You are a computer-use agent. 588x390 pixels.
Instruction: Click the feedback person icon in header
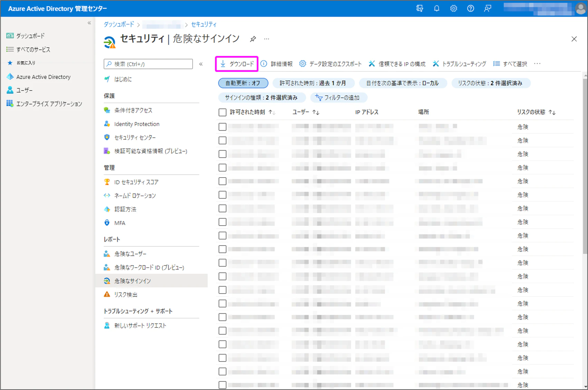(x=487, y=8)
